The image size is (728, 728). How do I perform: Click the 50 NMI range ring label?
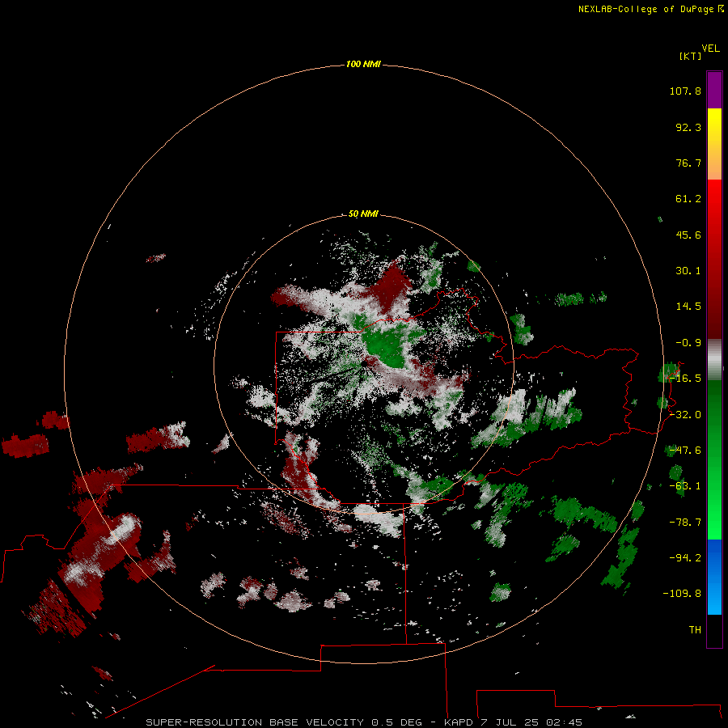[x=363, y=214]
